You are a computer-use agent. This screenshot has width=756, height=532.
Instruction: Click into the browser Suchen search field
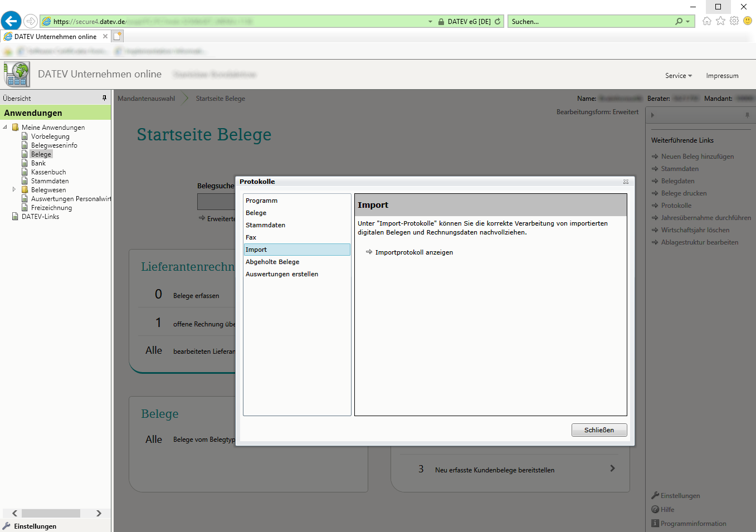pos(591,22)
